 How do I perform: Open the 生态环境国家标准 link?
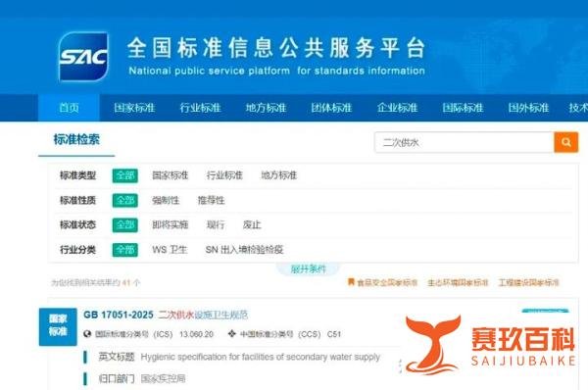(458, 282)
